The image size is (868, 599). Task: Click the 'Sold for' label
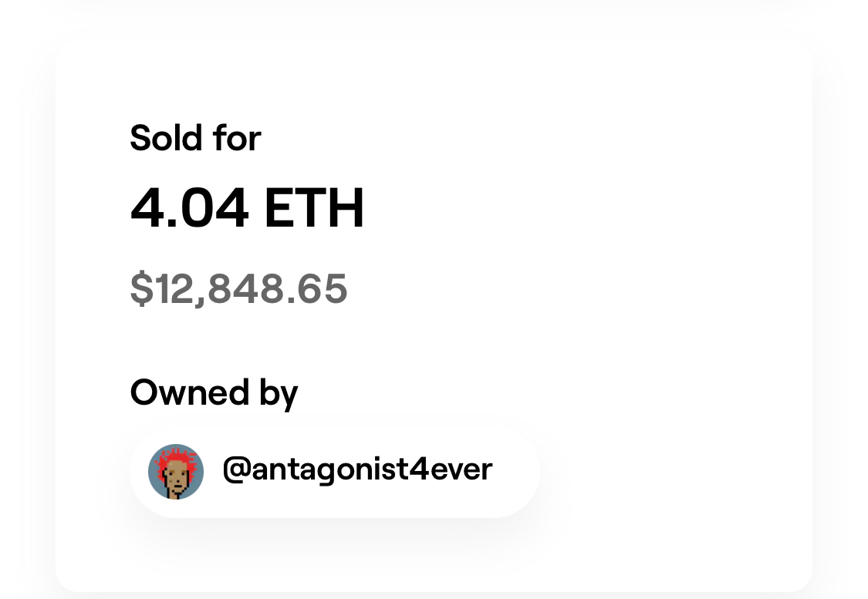(x=195, y=138)
